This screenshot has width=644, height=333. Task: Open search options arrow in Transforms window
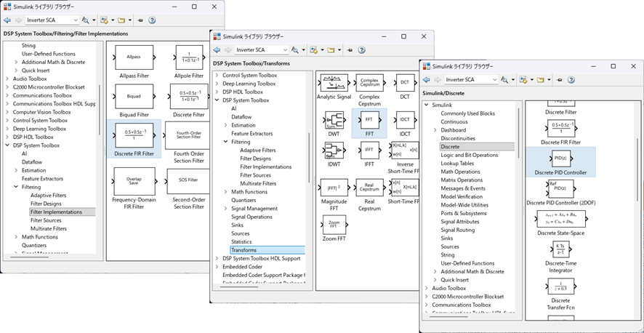pyautogui.click(x=302, y=50)
